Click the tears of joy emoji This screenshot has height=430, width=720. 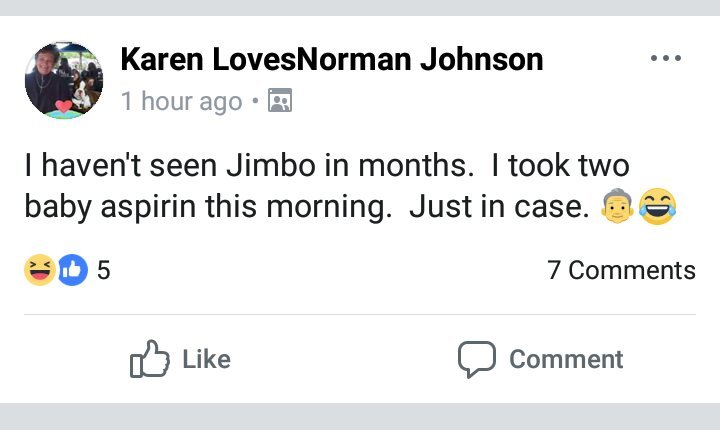[656, 206]
